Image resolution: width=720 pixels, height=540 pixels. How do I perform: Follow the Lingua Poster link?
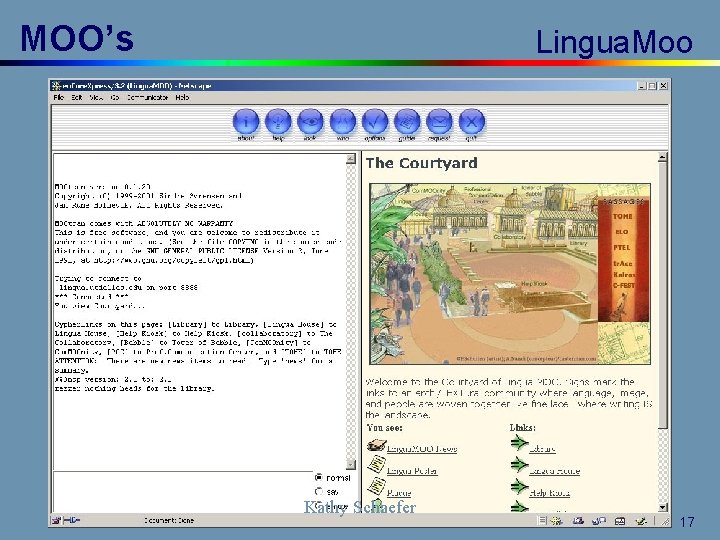coord(412,471)
